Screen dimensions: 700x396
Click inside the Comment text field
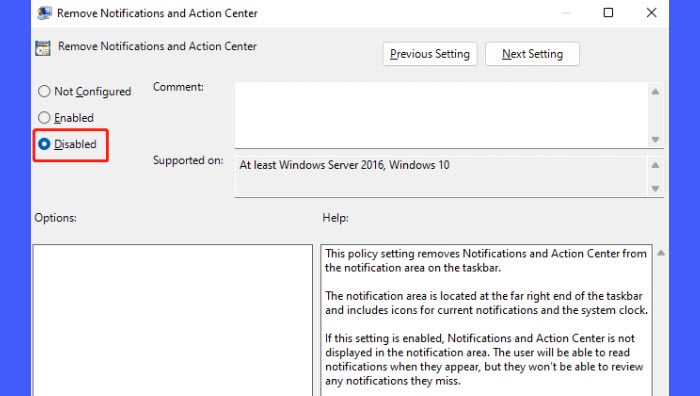(x=442, y=115)
